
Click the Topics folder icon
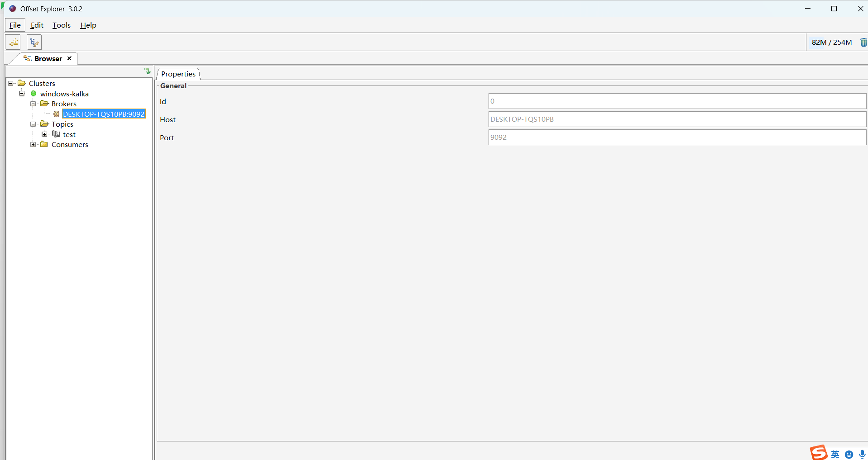[44, 124]
